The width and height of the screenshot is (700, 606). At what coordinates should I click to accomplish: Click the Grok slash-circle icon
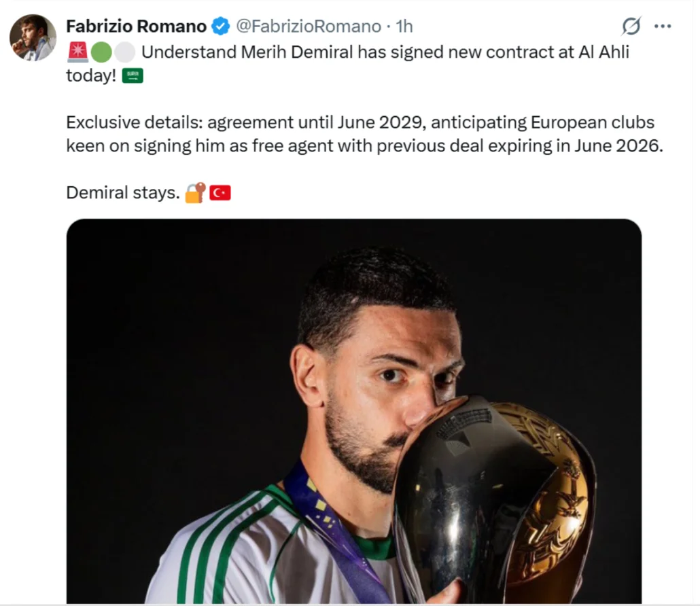pos(631,26)
